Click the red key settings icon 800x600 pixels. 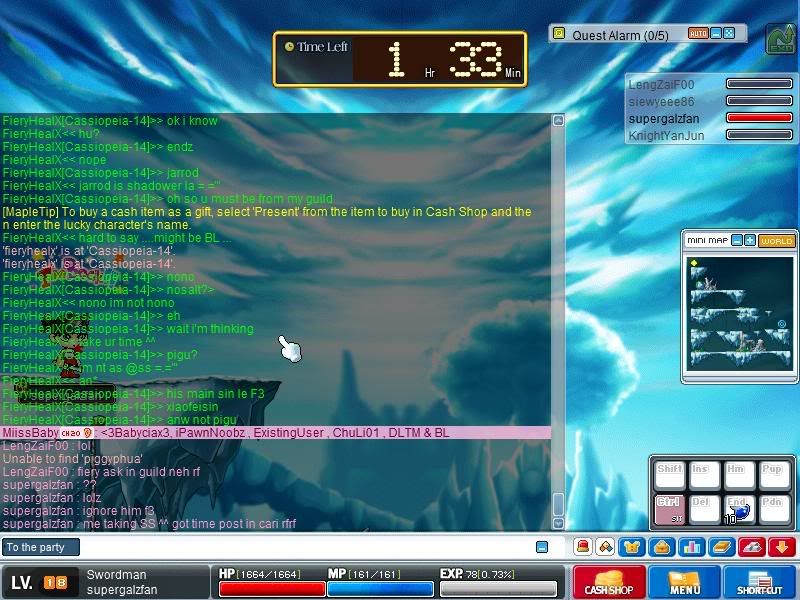[x=754, y=547]
